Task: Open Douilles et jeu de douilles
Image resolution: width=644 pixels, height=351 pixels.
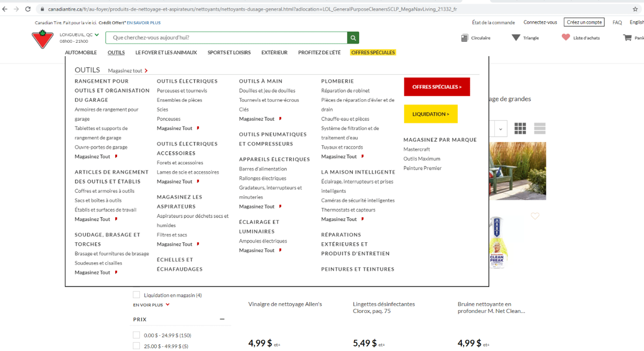Action: pos(267,91)
